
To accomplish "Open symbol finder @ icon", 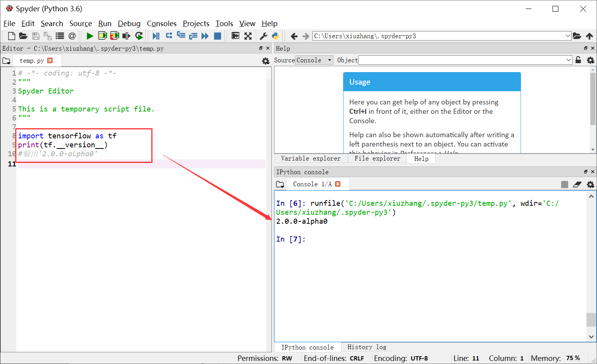I will 72,36.
